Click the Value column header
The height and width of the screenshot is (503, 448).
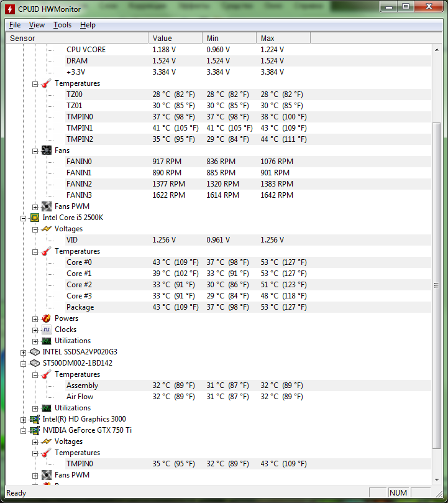coord(175,38)
